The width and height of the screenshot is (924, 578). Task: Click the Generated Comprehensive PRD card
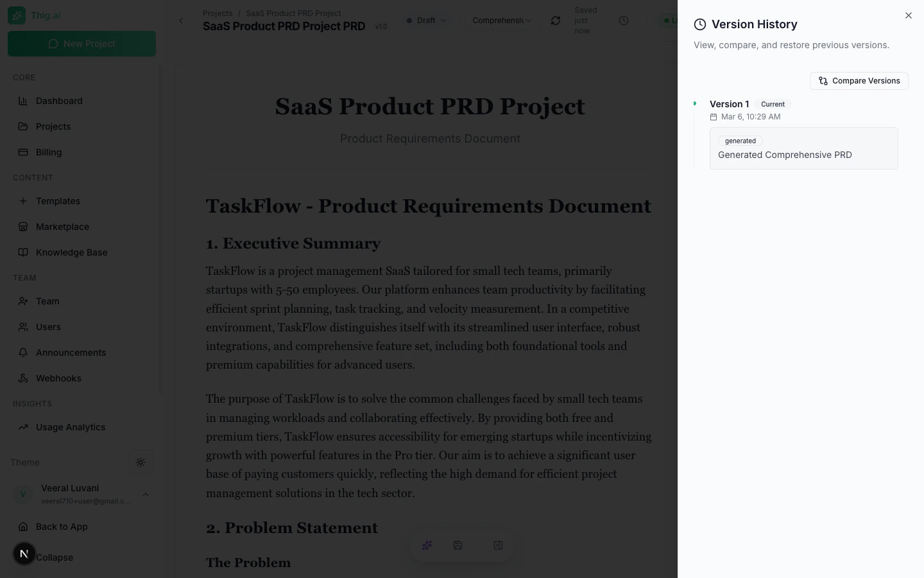click(803, 148)
